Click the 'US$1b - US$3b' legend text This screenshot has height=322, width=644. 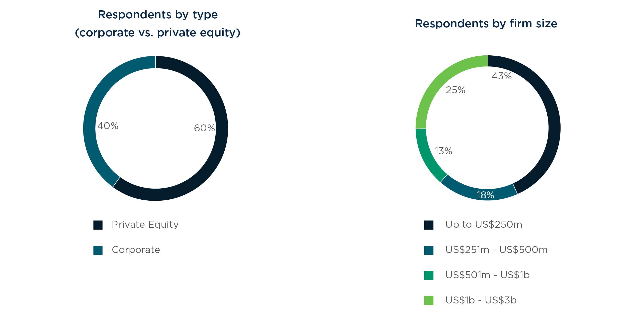[x=481, y=300]
